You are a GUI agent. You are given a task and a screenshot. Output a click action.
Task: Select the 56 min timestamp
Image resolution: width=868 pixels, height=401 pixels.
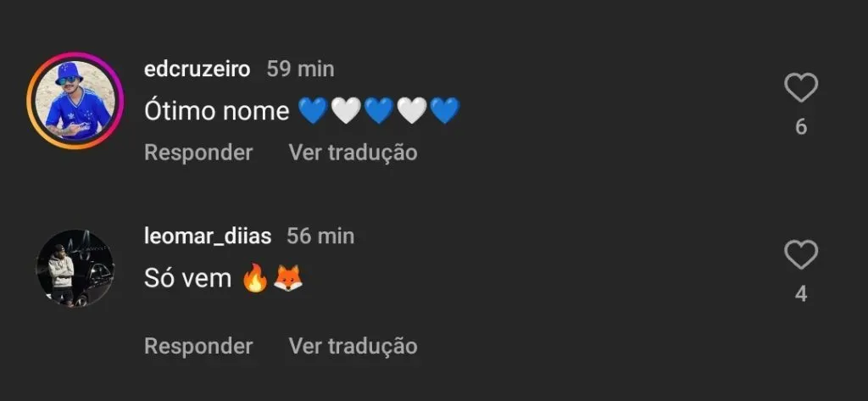click(x=320, y=237)
